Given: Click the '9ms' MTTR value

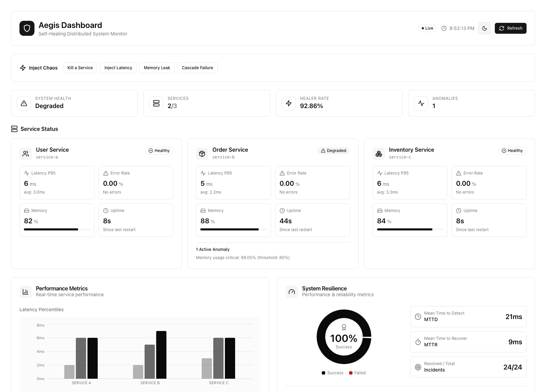Looking at the screenshot, I should pos(515,342).
